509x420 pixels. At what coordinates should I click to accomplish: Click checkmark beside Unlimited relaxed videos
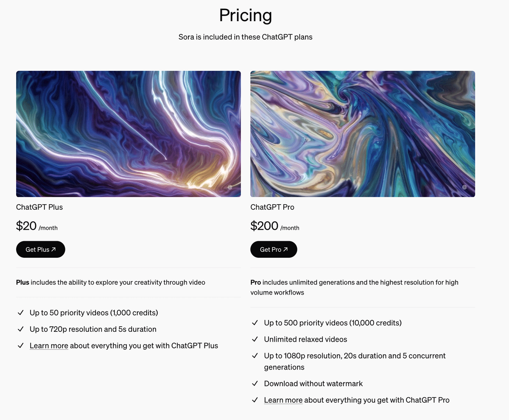pyautogui.click(x=255, y=339)
